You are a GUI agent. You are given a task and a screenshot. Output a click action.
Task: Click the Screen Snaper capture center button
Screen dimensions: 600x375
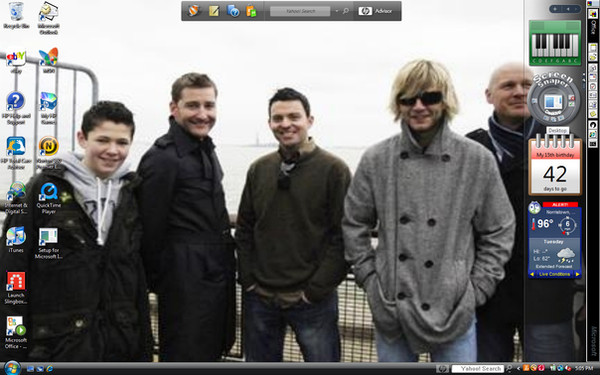coord(553,102)
